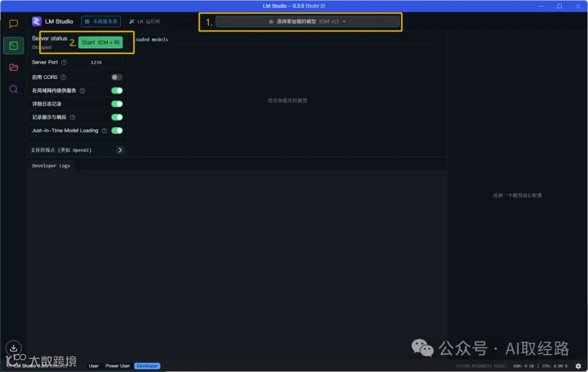
Task: Select the Developer terminal sidebar icon
Action: tap(14, 45)
